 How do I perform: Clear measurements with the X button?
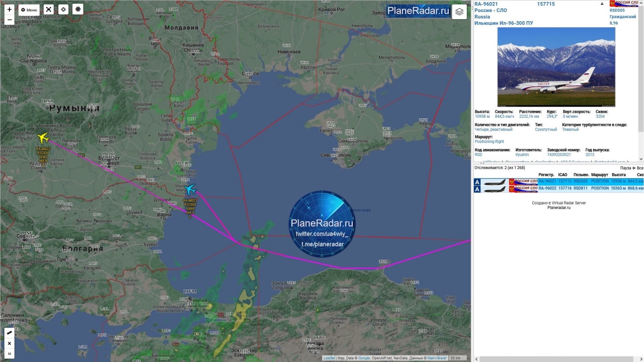click(10, 343)
